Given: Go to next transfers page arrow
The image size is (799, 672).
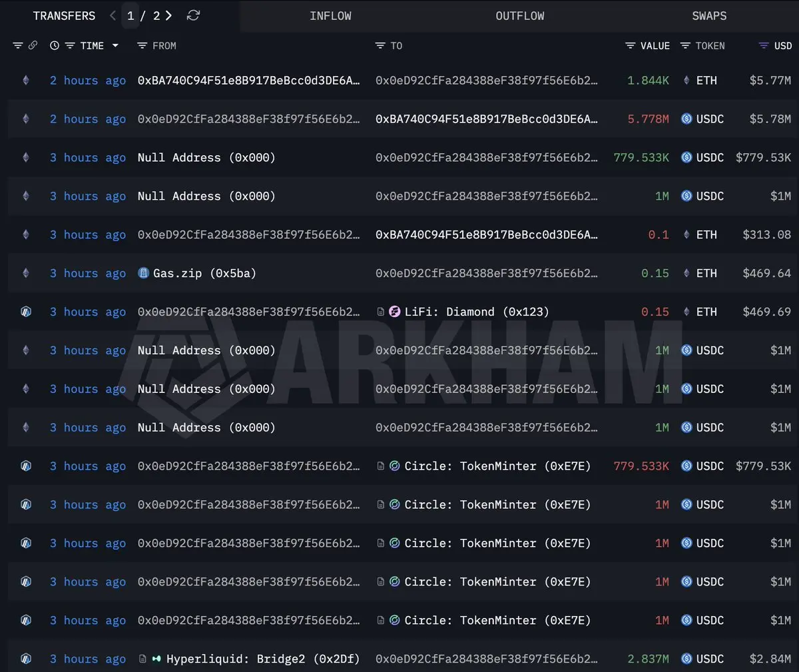Looking at the screenshot, I should point(168,15).
